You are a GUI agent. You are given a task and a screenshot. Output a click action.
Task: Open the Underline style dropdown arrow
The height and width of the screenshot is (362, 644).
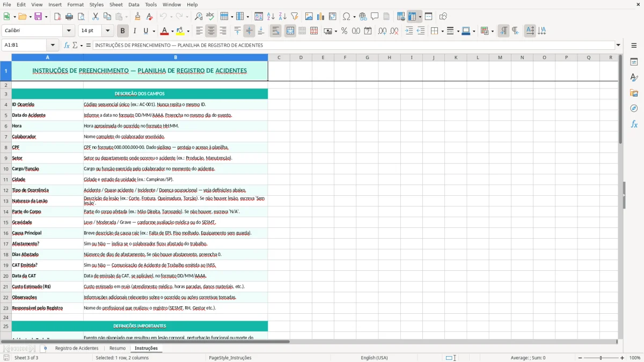tap(153, 31)
